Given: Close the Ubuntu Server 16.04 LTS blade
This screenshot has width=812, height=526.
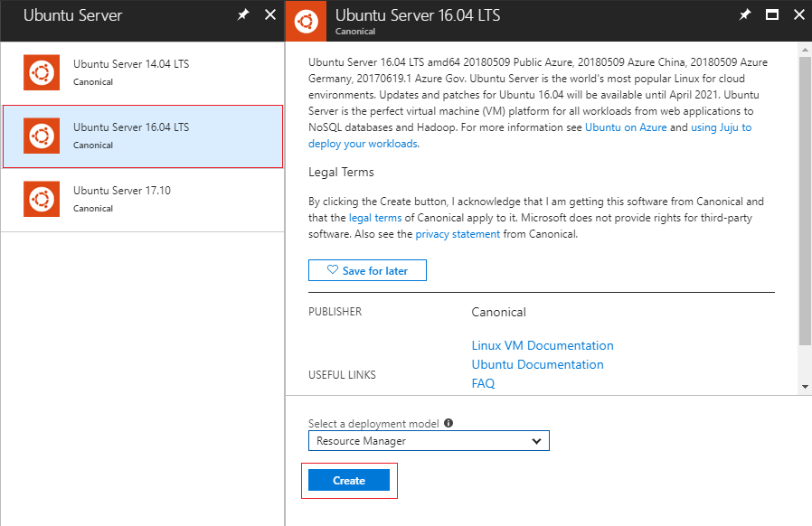Looking at the screenshot, I should tap(798, 15).
